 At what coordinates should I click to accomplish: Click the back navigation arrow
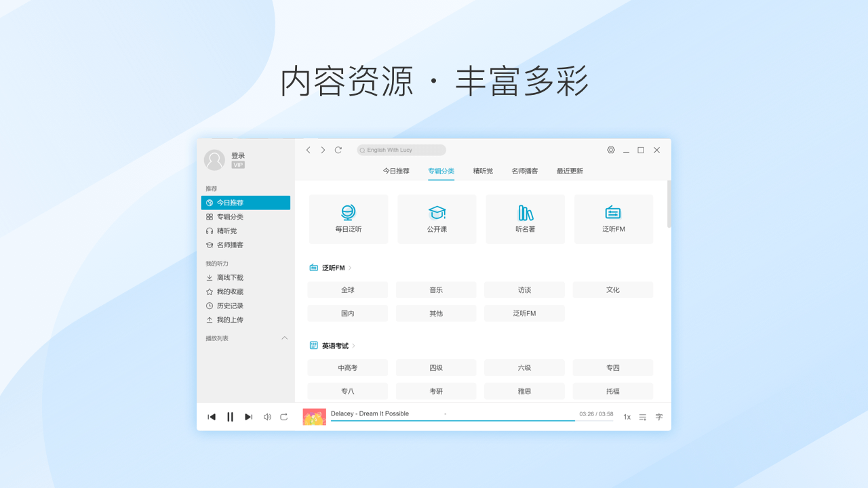[308, 150]
